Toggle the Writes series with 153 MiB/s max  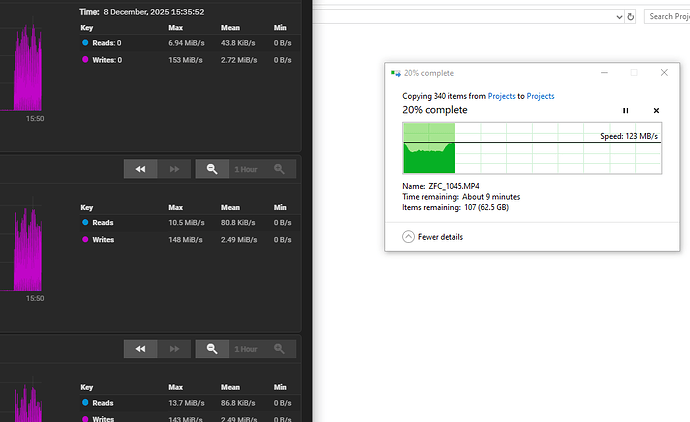[105, 60]
